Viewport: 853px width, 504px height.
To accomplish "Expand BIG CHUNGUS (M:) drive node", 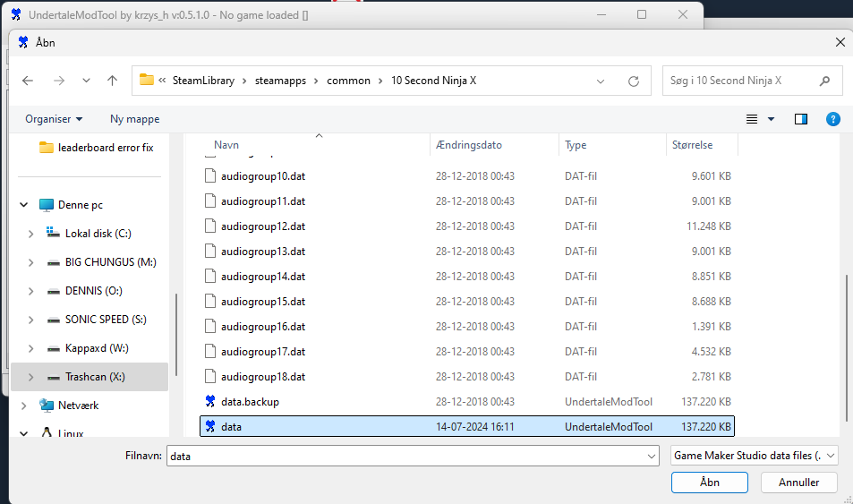I will pos(31,262).
